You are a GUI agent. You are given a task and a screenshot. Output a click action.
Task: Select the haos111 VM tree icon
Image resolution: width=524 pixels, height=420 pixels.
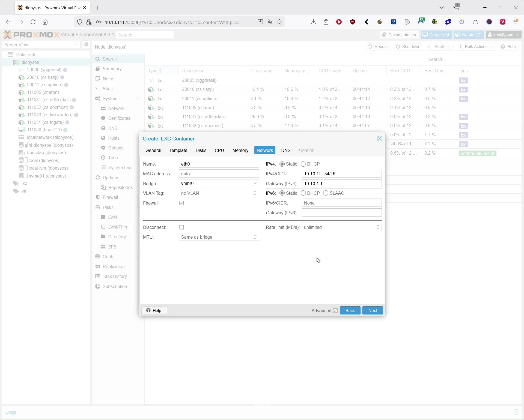pyautogui.click(x=21, y=130)
